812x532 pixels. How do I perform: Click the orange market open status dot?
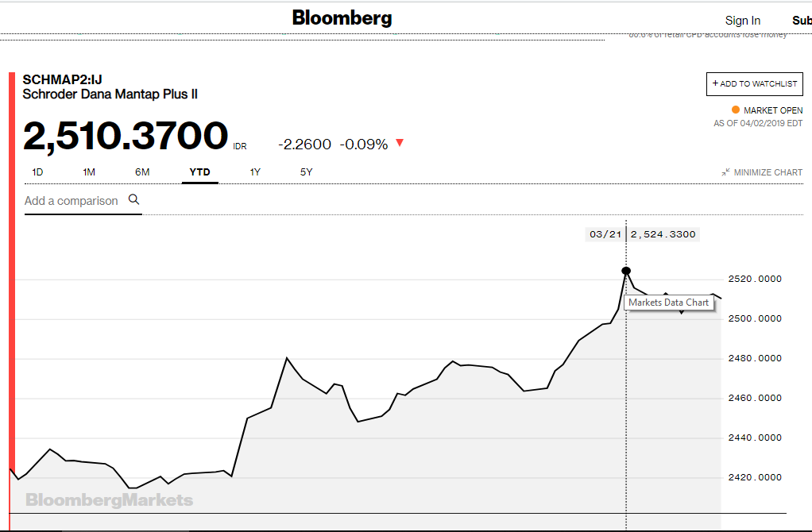pos(736,110)
